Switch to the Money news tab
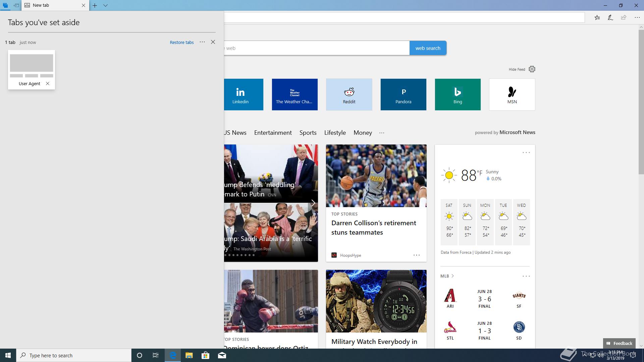 [363, 133]
